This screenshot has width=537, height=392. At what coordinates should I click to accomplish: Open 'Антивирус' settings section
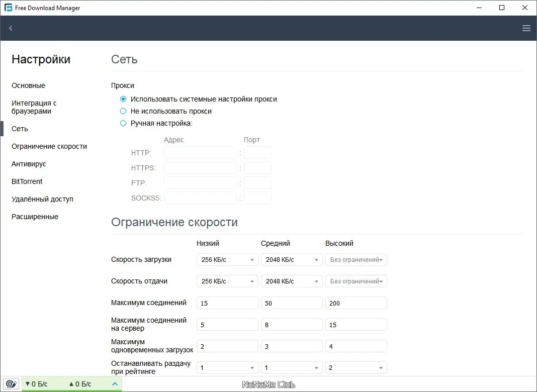[x=29, y=164]
